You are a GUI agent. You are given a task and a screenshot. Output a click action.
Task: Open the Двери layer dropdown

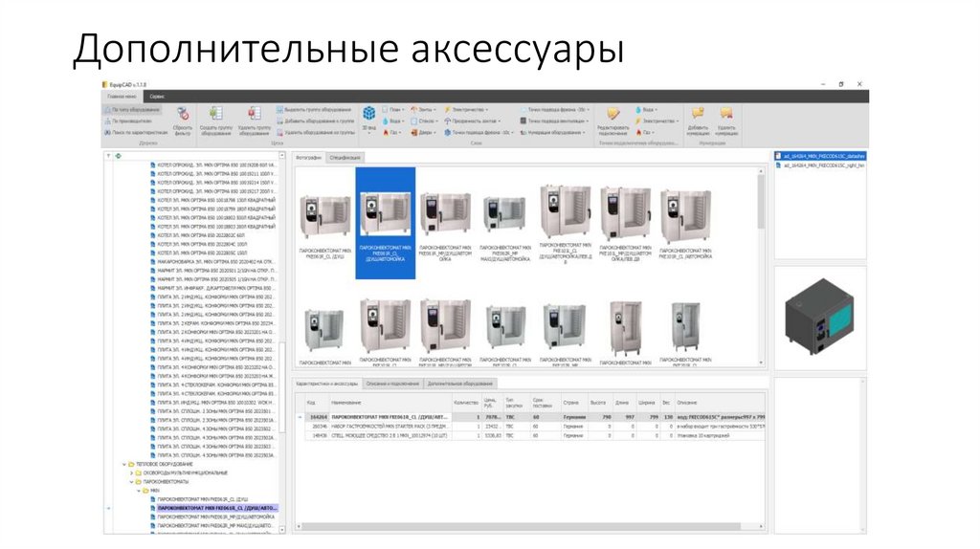422,132
